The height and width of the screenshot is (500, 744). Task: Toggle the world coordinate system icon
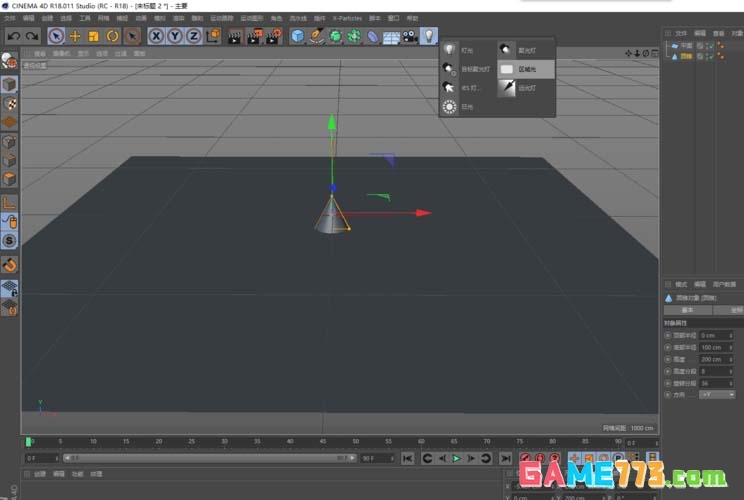(x=213, y=36)
